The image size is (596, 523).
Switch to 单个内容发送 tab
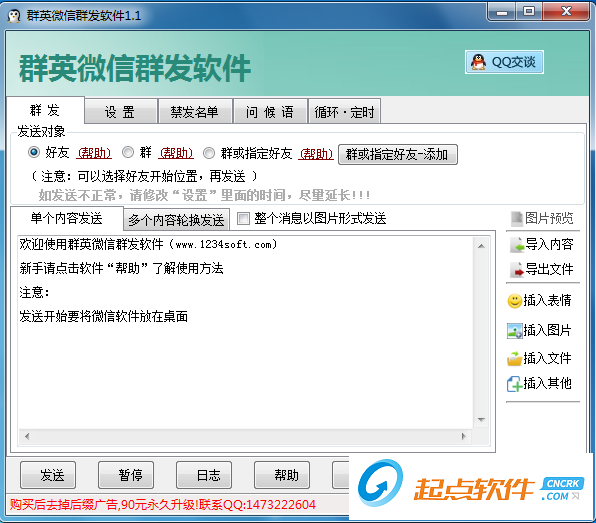pos(67,218)
